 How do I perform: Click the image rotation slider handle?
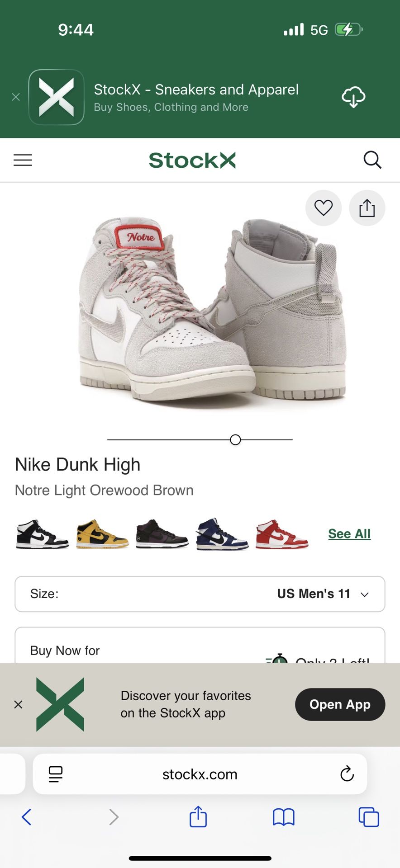(x=235, y=439)
